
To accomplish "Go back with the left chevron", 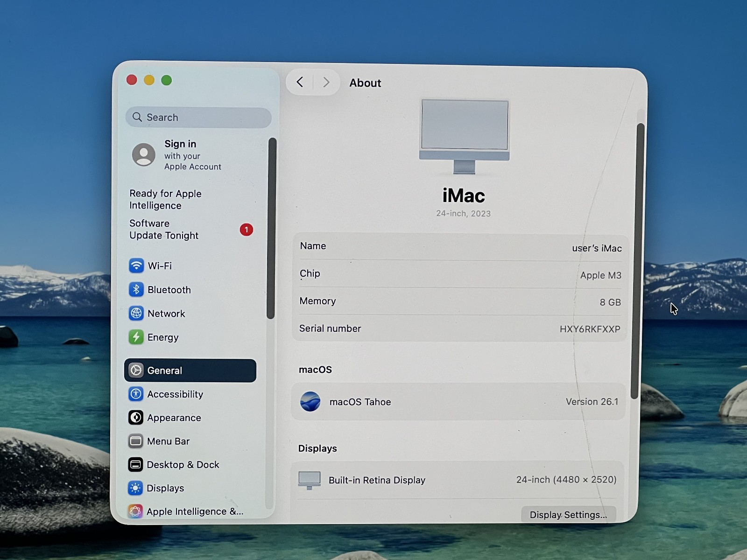I will point(300,82).
